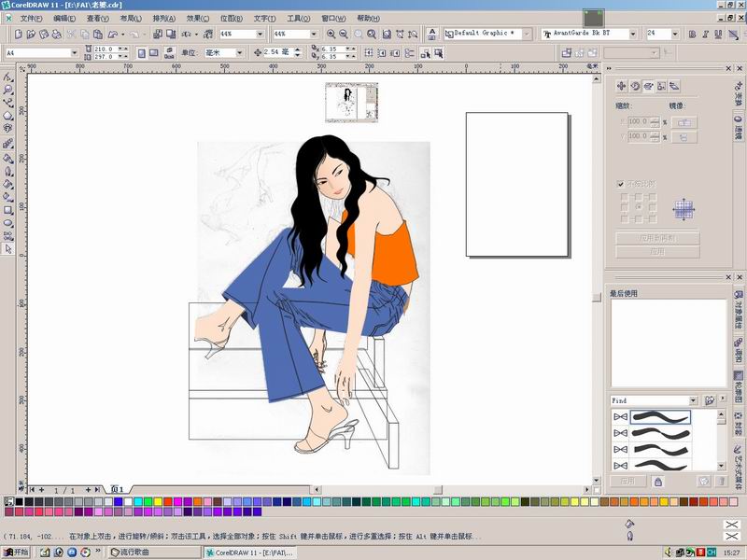Open the font size 24 dropdown
The image size is (747, 560).
pyautogui.click(x=674, y=35)
